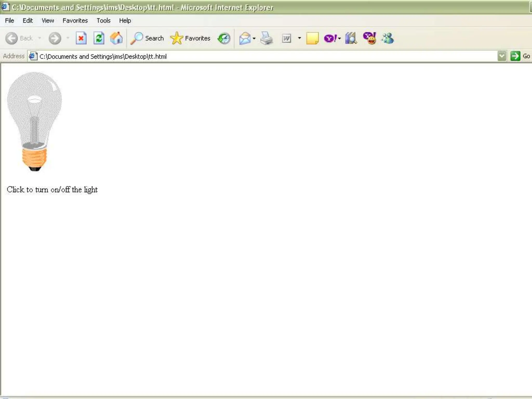Image resolution: width=532 pixels, height=399 pixels.
Task: Open the Mail envelope icon
Action: click(245, 38)
